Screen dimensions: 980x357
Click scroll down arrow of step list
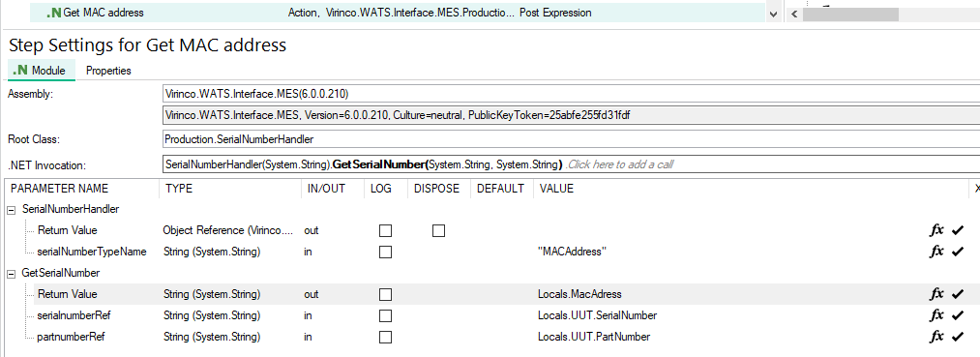click(x=773, y=14)
